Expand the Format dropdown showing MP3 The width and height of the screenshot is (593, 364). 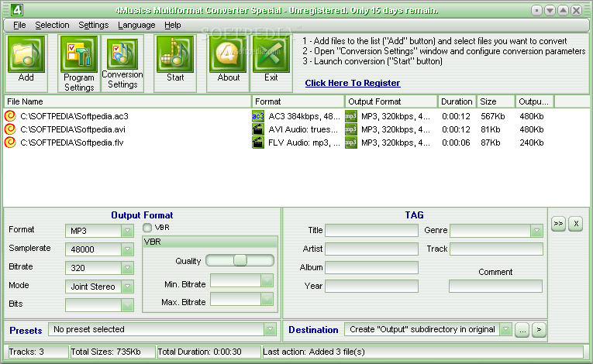[127, 231]
